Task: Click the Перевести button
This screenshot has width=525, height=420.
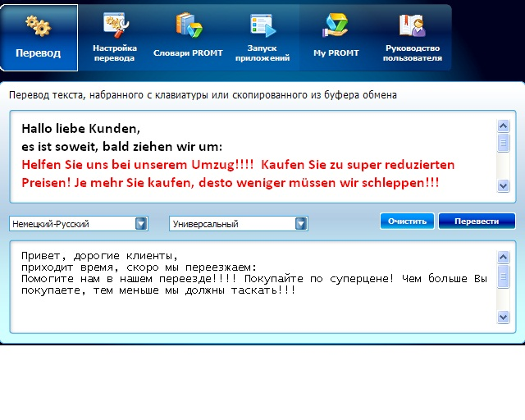Action: click(x=477, y=221)
